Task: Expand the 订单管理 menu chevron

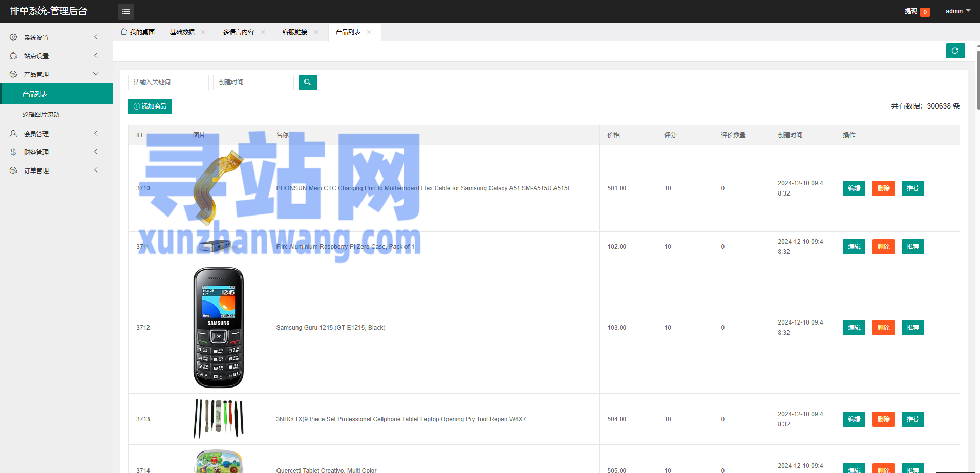Action: click(96, 170)
